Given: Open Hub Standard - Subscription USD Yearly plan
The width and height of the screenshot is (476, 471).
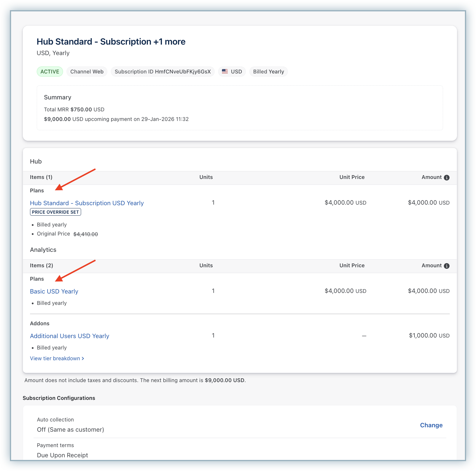Looking at the screenshot, I should pyautogui.click(x=87, y=203).
